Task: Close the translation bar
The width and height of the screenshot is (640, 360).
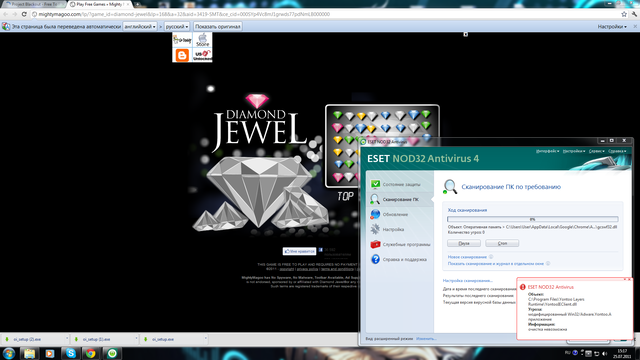Action: (635, 27)
